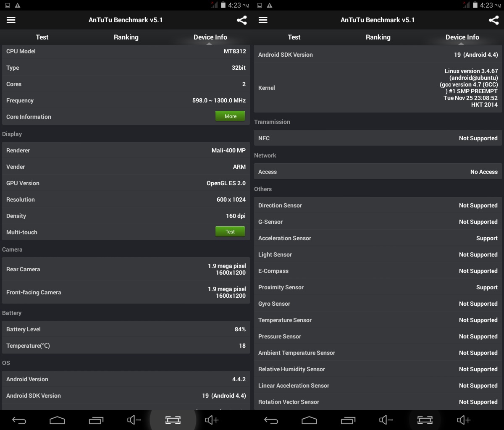Image resolution: width=504 pixels, height=430 pixels.
Task: Tap the Relative Humidity Sensor label
Action: pos(292,369)
